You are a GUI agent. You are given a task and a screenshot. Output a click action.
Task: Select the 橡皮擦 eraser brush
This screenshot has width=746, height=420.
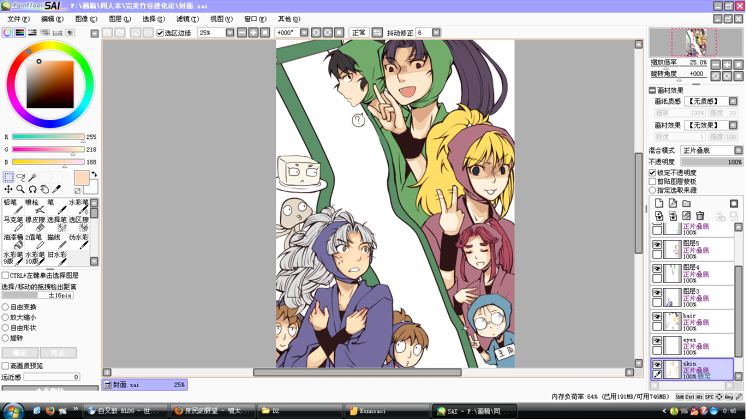tap(35, 224)
